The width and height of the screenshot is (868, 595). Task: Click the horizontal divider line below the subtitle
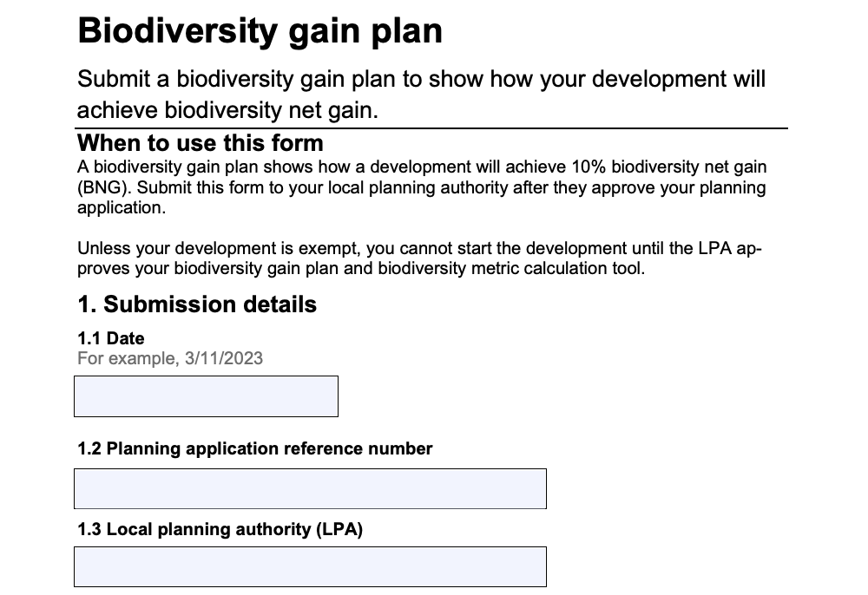[431, 127]
